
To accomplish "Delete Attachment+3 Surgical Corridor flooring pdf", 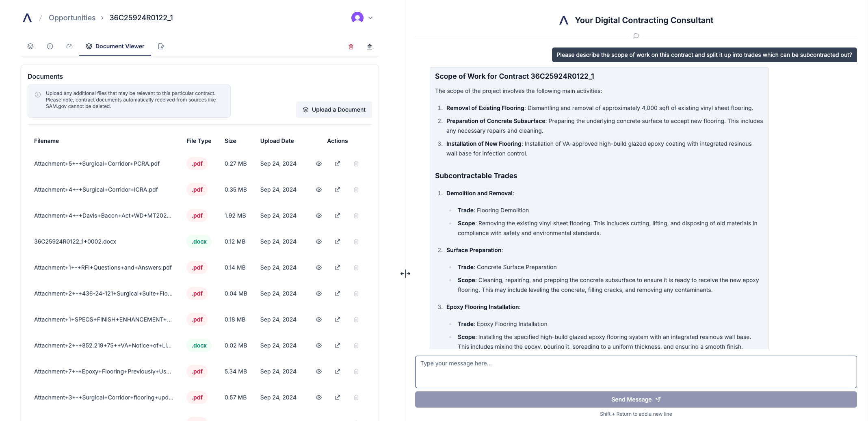I will point(356,397).
